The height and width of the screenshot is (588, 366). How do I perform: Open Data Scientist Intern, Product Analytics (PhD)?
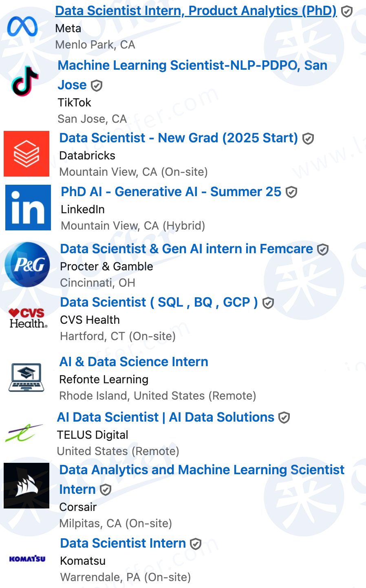pos(196,11)
